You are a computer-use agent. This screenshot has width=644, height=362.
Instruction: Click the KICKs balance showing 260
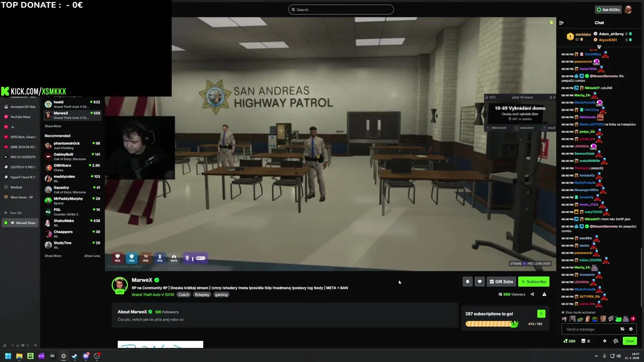point(570,341)
